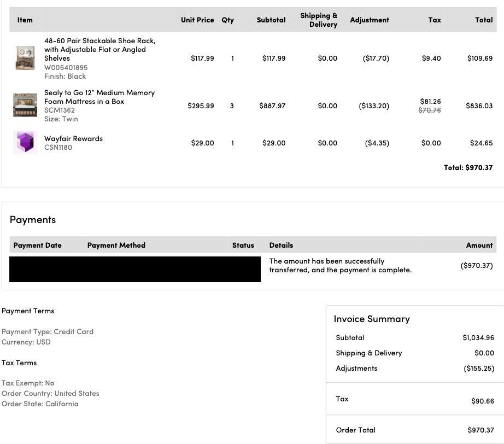This screenshot has height=444, width=504.
Task: Click the shoe rack product thumbnail
Action: (25, 58)
